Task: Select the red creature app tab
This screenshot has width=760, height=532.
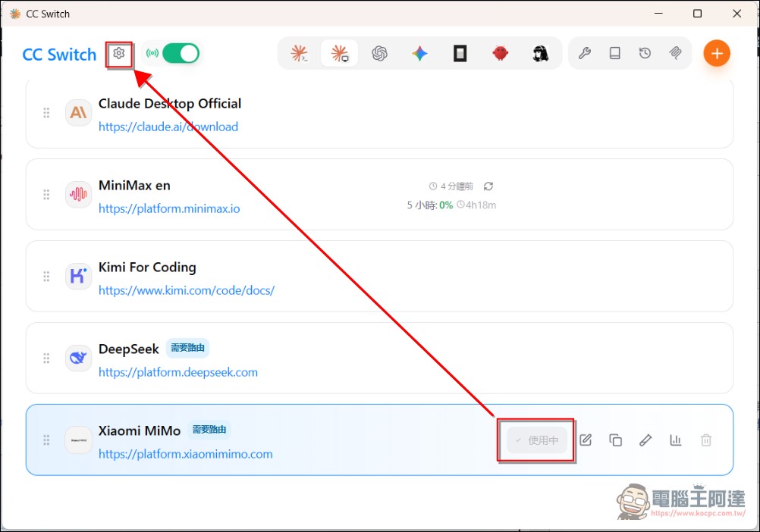Action: point(500,53)
